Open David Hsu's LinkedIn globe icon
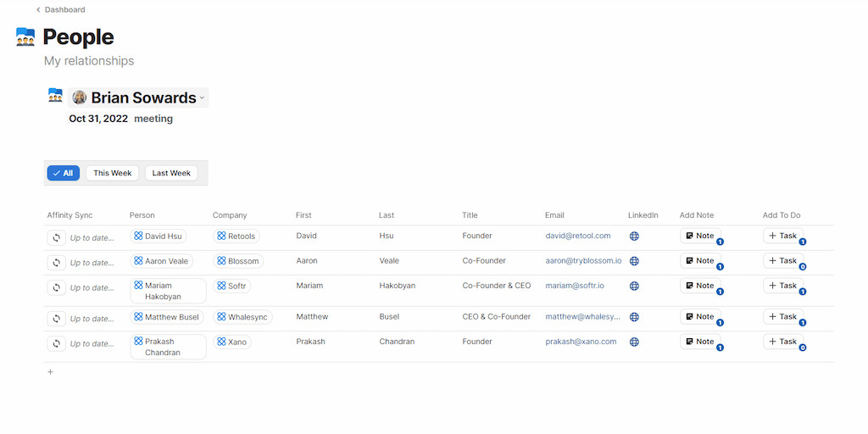This screenshot has height=434, width=868. (x=634, y=236)
